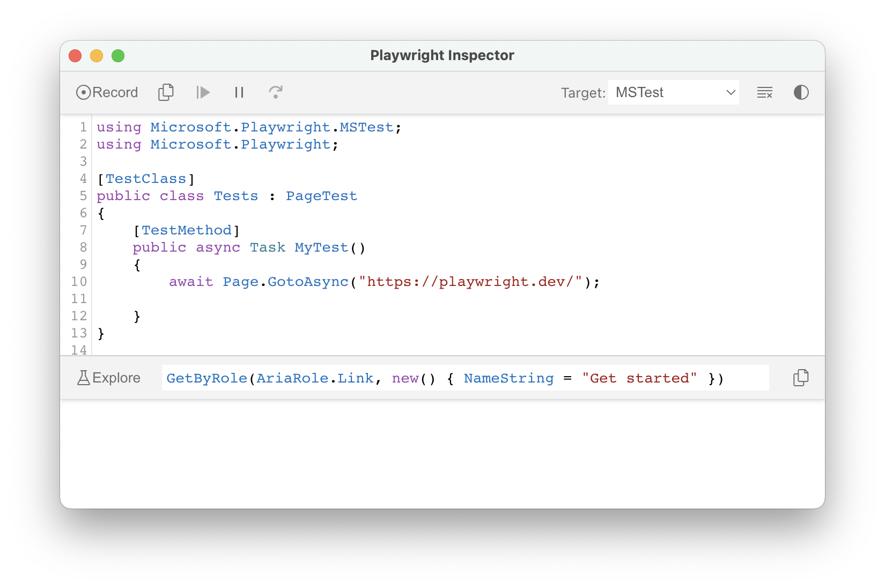Viewport: 885px width, 588px height.
Task: Start recording with the Record button
Action: pos(107,92)
